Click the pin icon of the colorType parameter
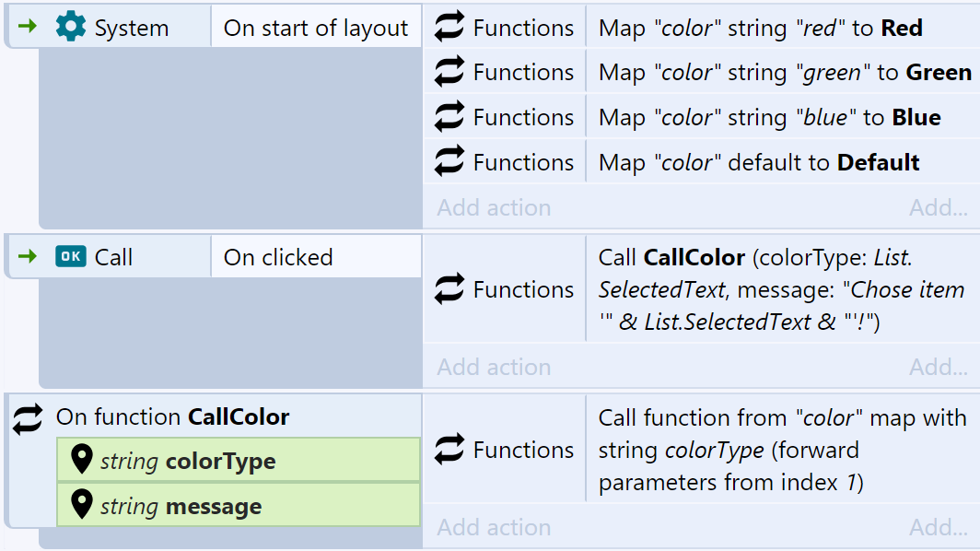980x551 pixels. click(82, 460)
